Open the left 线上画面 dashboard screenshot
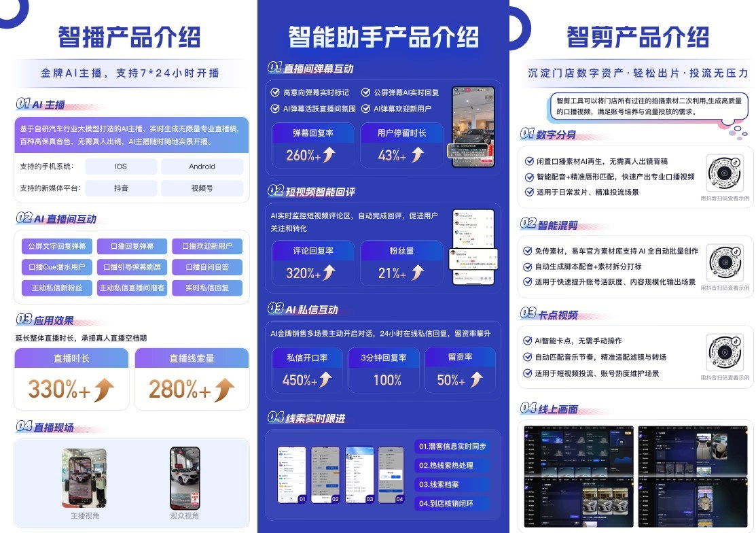This screenshot has height=533, width=756. (579, 477)
